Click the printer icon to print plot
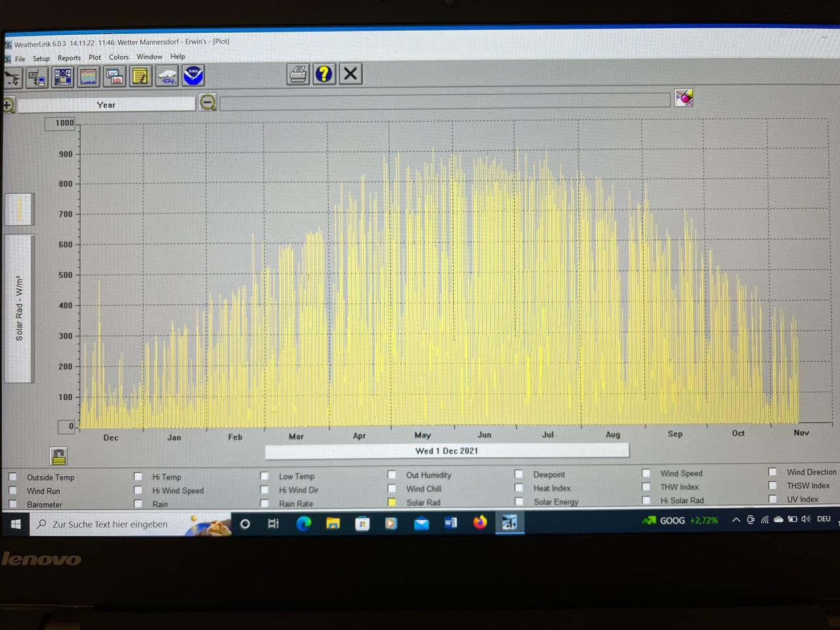 [298, 74]
